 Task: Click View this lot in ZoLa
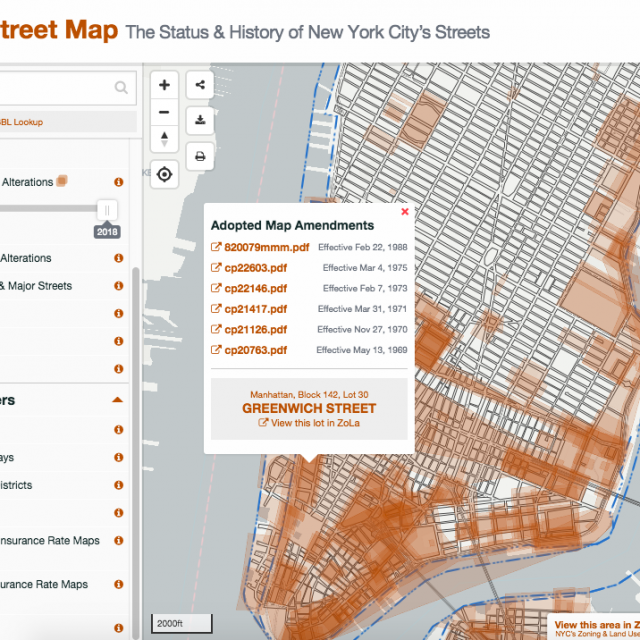point(308,423)
